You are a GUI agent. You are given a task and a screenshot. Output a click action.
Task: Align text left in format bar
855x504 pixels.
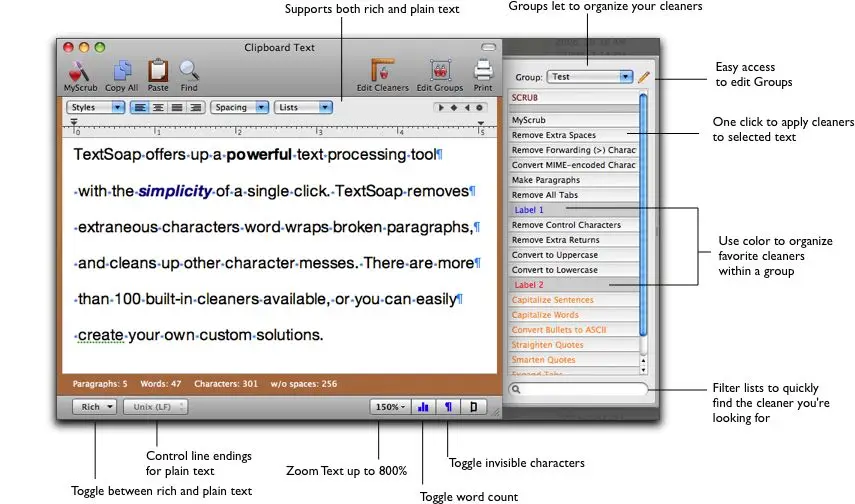(x=140, y=107)
